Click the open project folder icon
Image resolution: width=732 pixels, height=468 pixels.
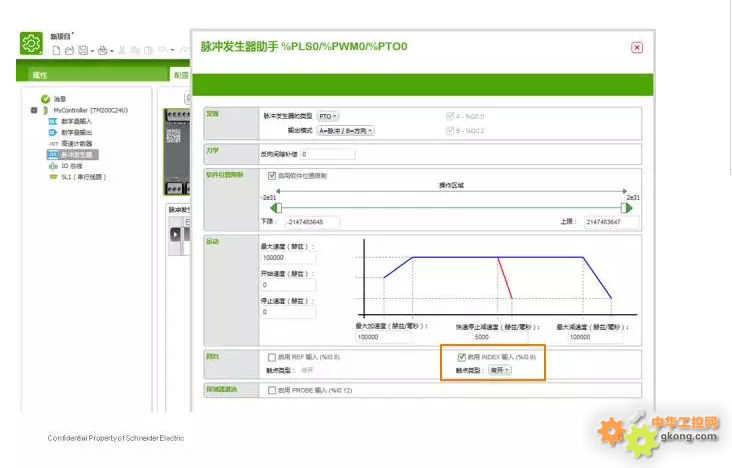pyautogui.click(x=68, y=50)
